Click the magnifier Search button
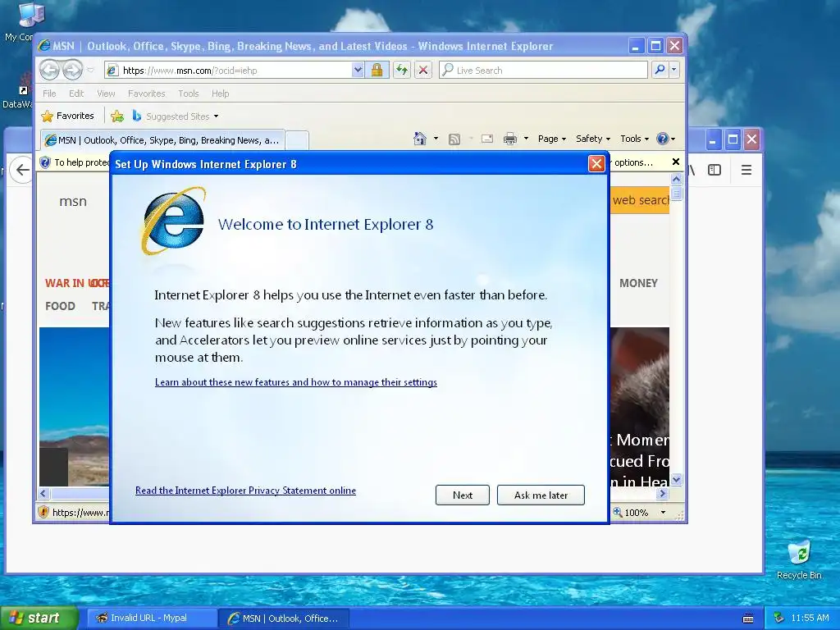This screenshot has height=630, width=840. pyautogui.click(x=660, y=70)
